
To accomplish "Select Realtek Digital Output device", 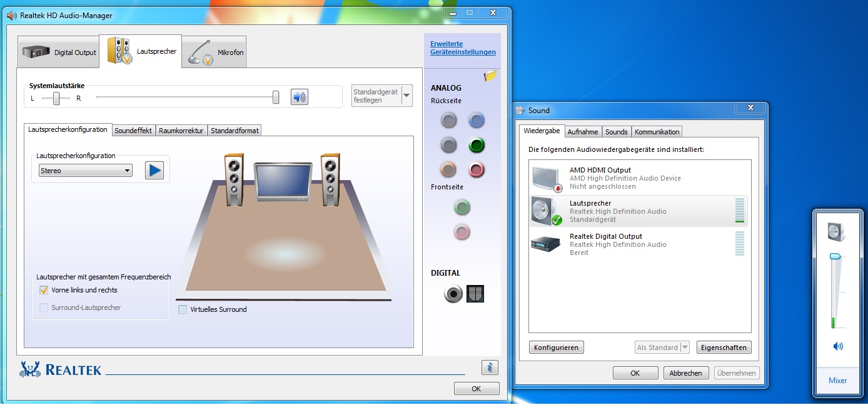I will coord(639,244).
